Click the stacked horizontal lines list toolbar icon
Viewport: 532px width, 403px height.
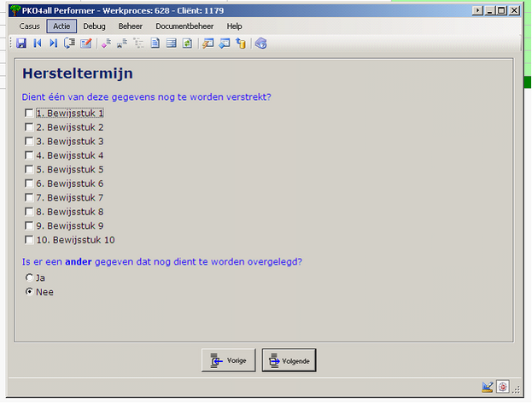[172, 44]
